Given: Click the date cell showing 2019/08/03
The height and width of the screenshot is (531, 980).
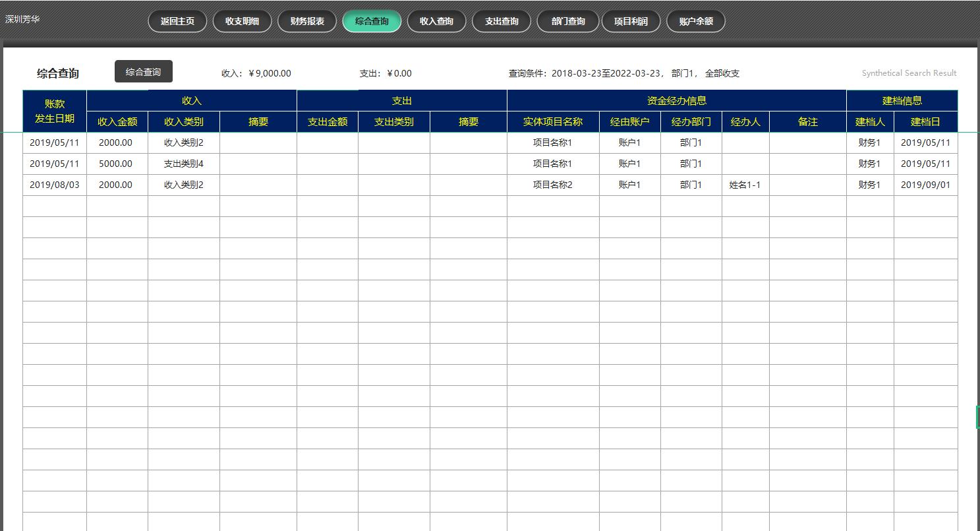Looking at the screenshot, I should point(54,185).
